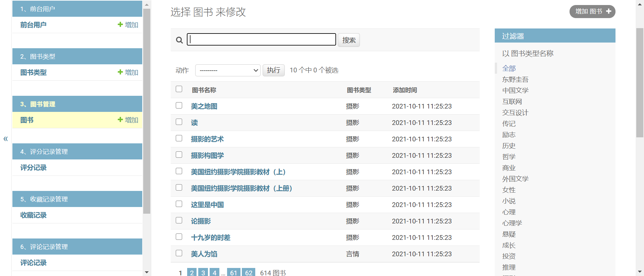The height and width of the screenshot is (276, 644).
Task: Open book 美国纽约摄影学院摄影教材（上册）
Action: tap(241, 188)
